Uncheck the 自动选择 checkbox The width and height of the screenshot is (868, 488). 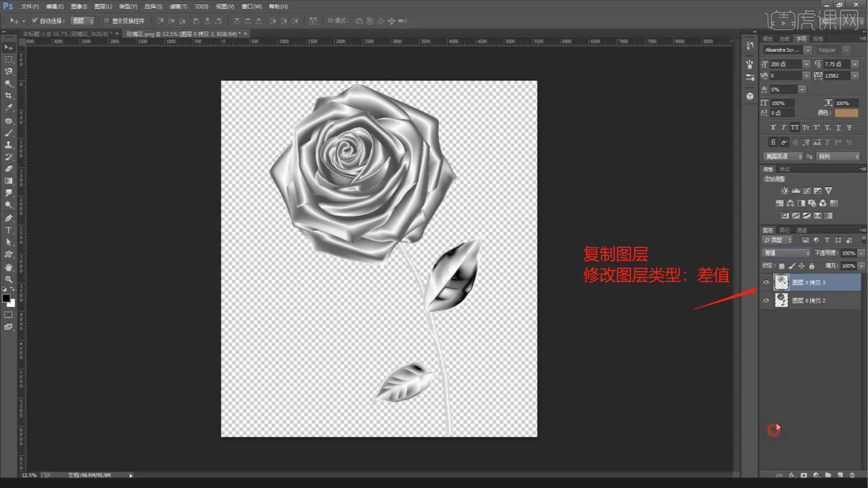point(35,21)
